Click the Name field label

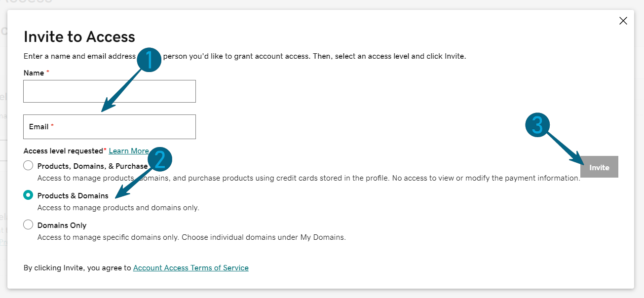(x=34, y=73)
